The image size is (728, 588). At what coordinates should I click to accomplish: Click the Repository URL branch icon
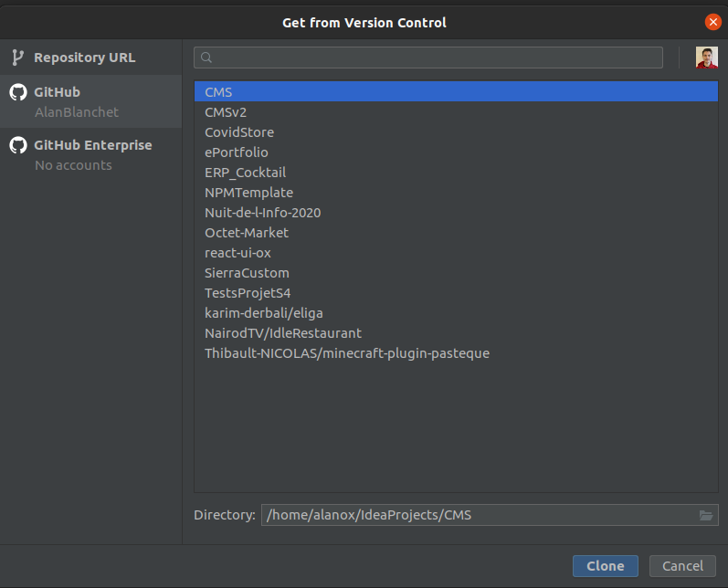[17, 58]
